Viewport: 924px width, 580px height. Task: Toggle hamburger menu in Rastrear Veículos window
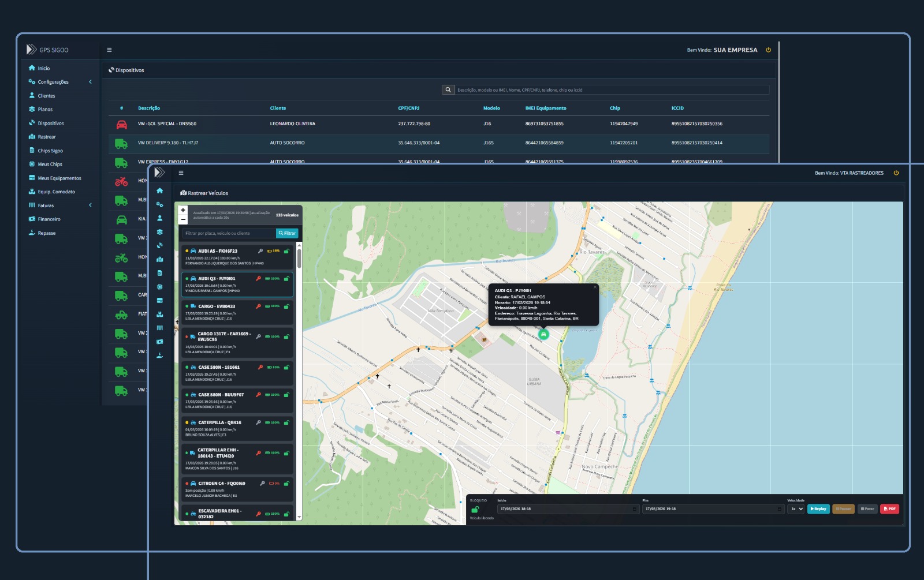tap(181, 173)
